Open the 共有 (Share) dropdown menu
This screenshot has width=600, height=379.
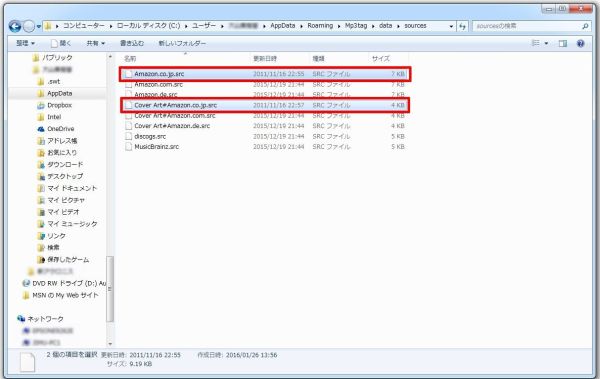click(x=96, y=43)
